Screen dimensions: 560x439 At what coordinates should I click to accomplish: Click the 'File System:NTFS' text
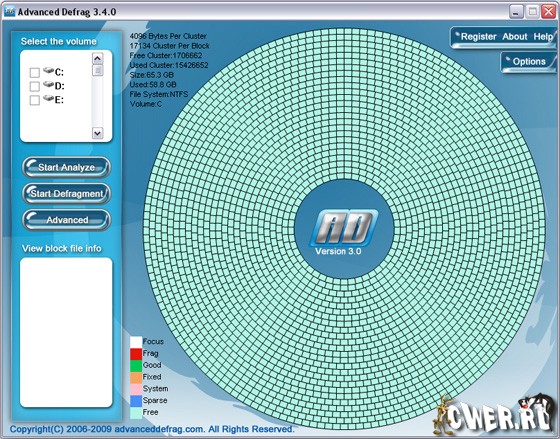pos(159,94)
